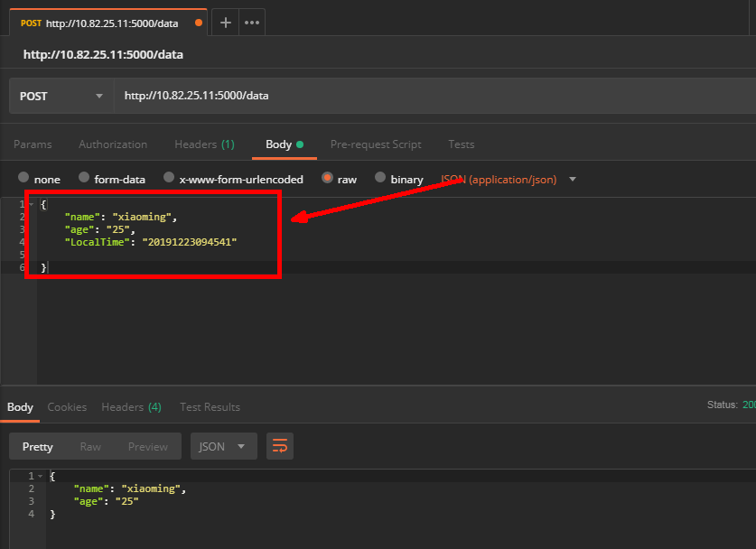Collapse the request JSON fold arrow at line 1
Viewport: 756px width, 549px height.
coord(32,204)
